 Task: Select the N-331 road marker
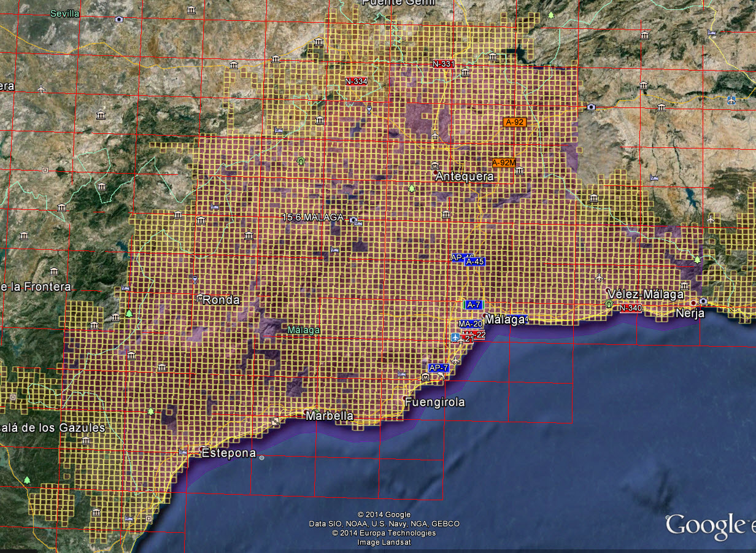point(443,64)
